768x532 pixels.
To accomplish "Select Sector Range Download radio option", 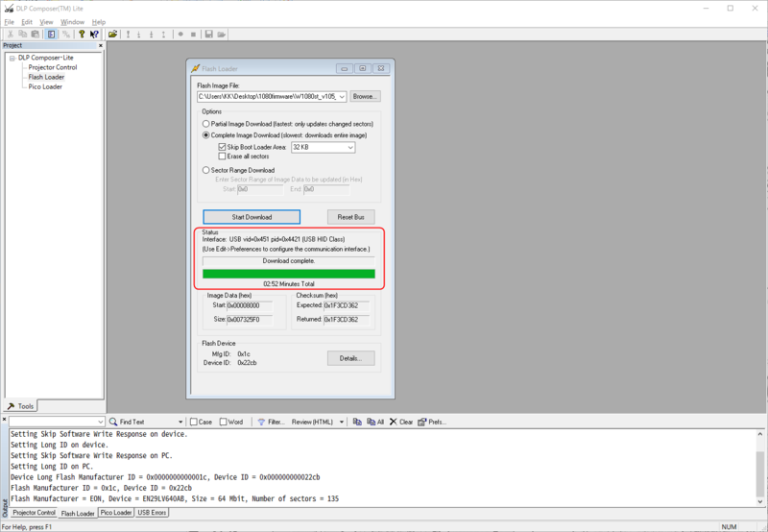I will (206, 170).
